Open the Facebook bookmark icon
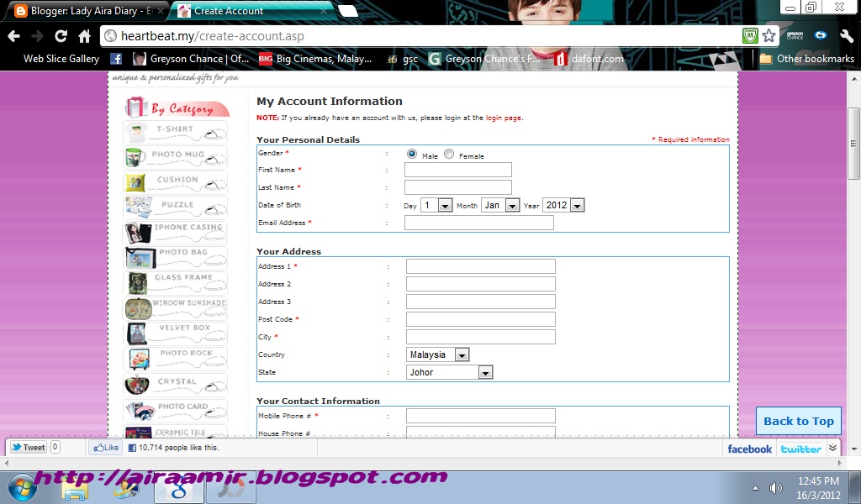 [x=115, y=59]
